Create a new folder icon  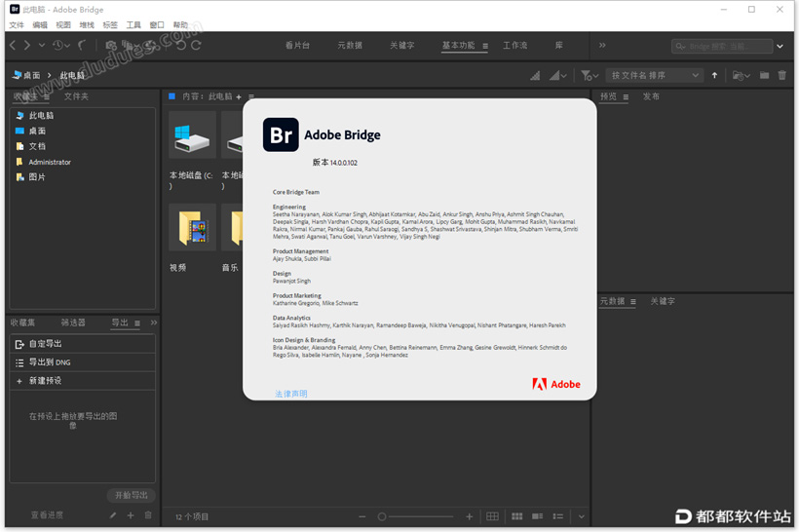(764, 75)
